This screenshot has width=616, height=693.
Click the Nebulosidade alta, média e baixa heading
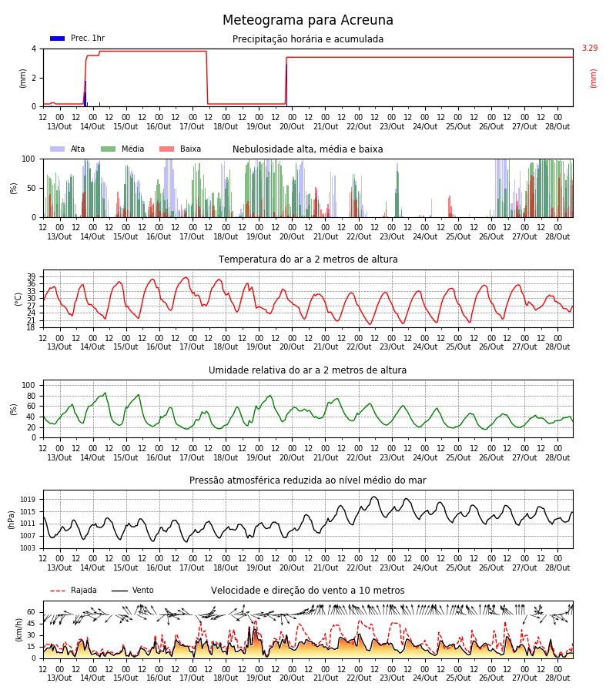(x=308, y=149)
